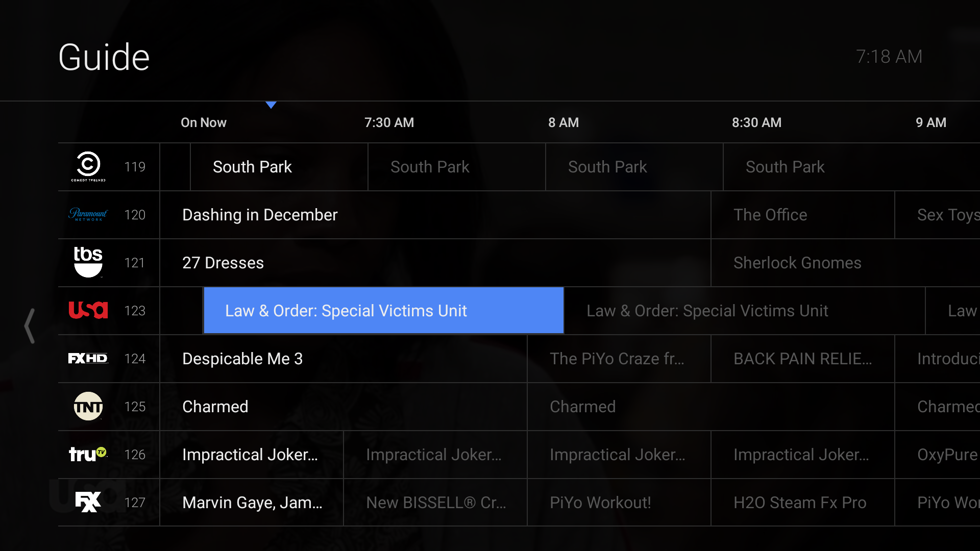This screenshot has height=551, width=980.
Task: Select the H2O Steam Fx Pro infomercial
Action: (x=800, y=502)
